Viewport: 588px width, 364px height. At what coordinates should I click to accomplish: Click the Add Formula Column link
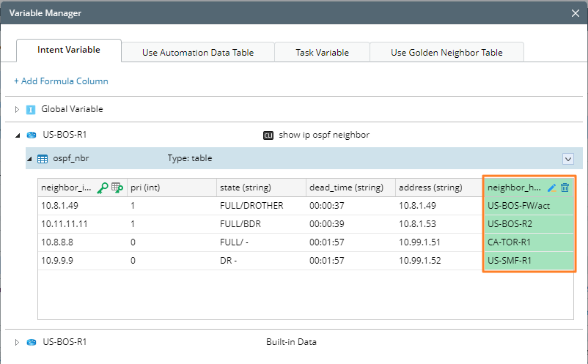click(61, 81)
